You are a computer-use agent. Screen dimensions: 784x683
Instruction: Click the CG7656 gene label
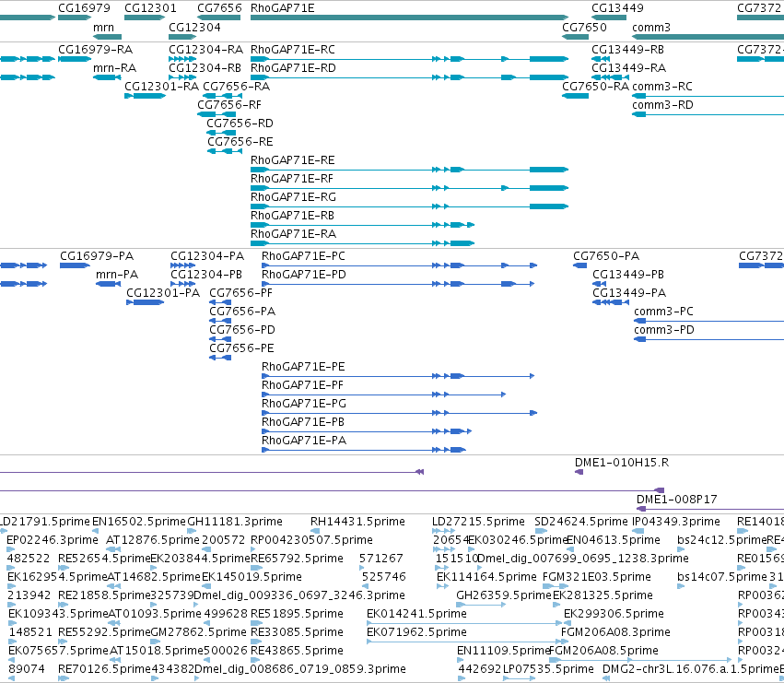click(219, 8)
